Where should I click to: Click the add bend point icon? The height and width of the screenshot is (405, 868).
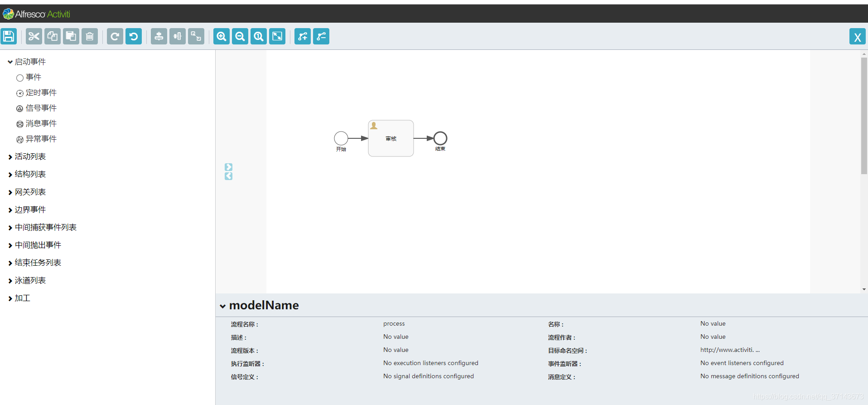coord(303,36)
